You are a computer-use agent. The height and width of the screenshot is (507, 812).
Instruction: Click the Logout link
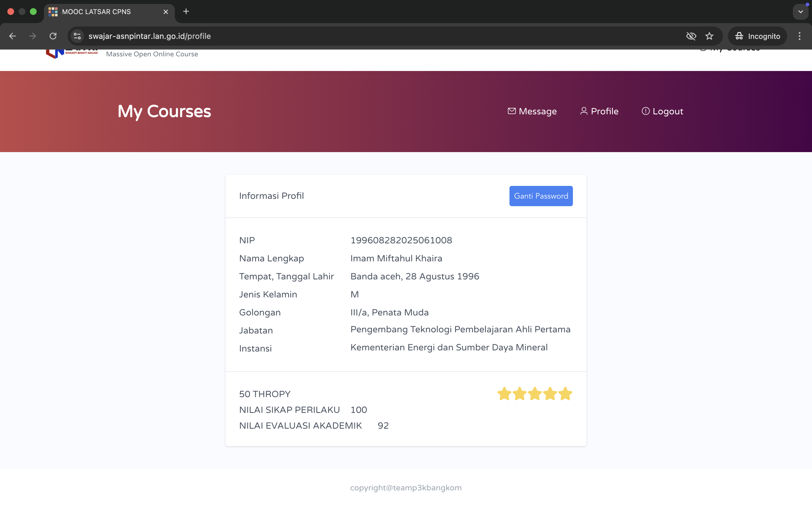click(662, 111)
